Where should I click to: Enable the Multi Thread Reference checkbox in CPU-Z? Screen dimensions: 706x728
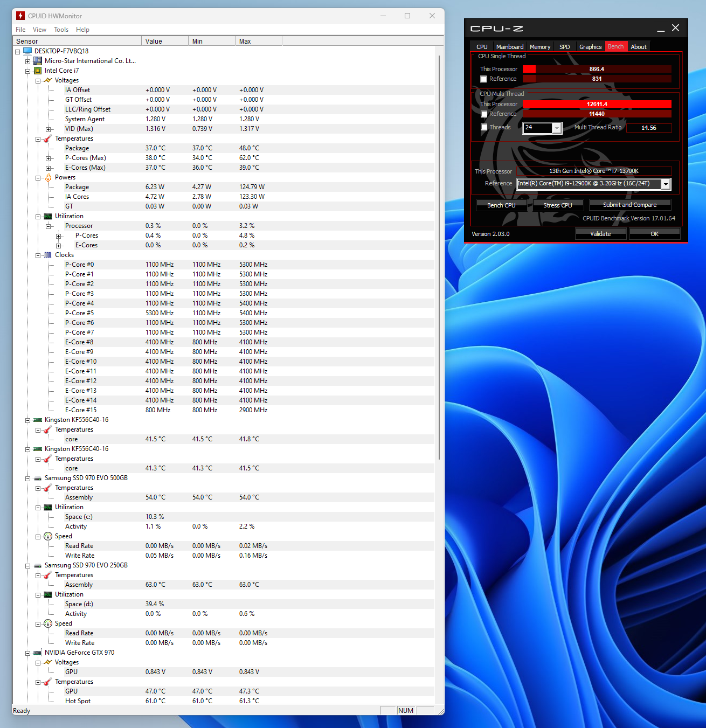point(484,114)
